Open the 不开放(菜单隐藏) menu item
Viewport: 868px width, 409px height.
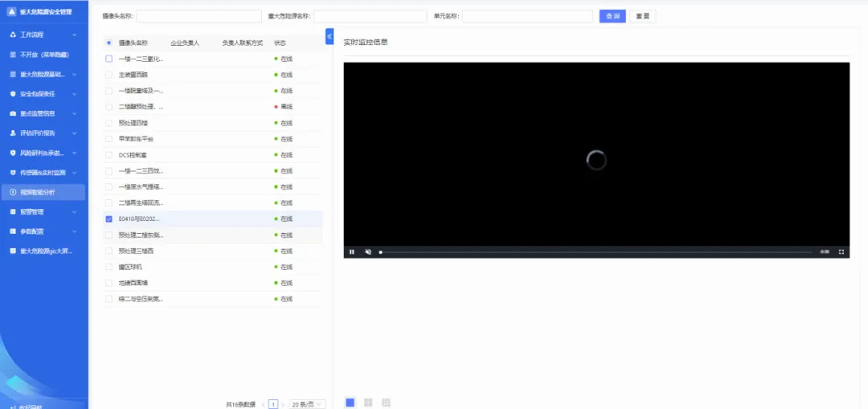coord(43,55)
